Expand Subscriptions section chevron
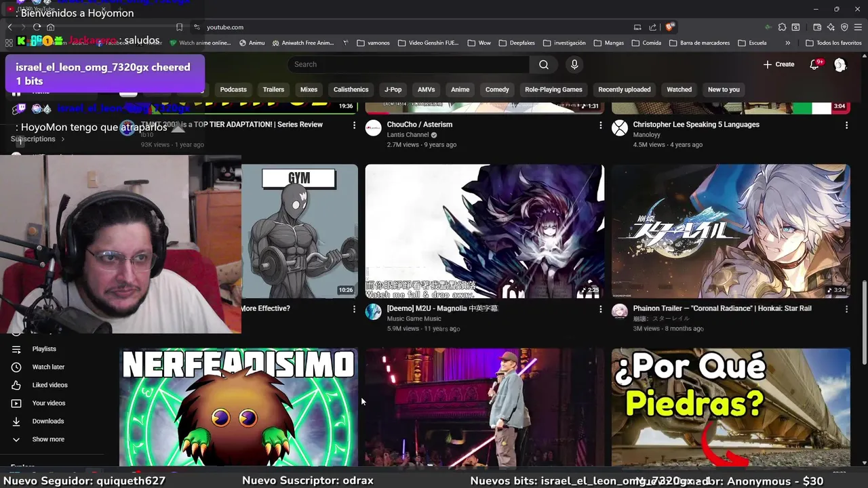 tap(63, 139)
